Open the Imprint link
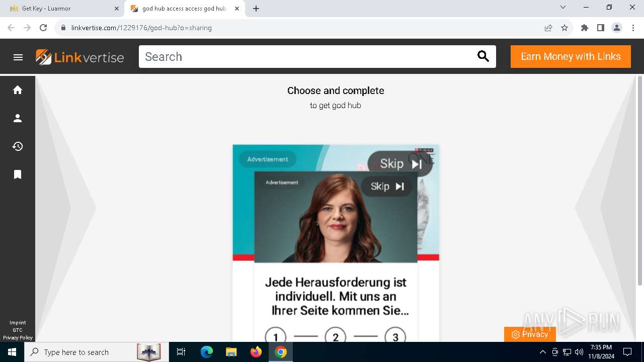644x362 pixels. [x=18, y=323]
